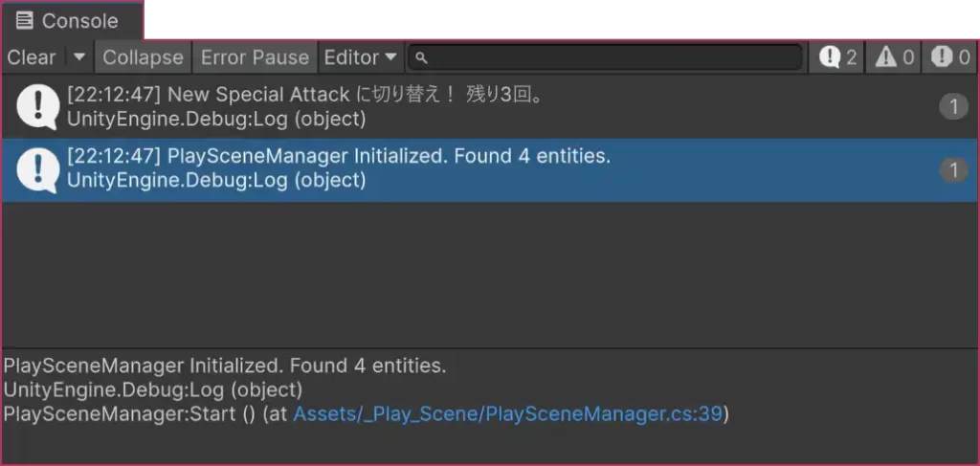Select the New Special Attack log entry text
980x466 pixels.
304,95
